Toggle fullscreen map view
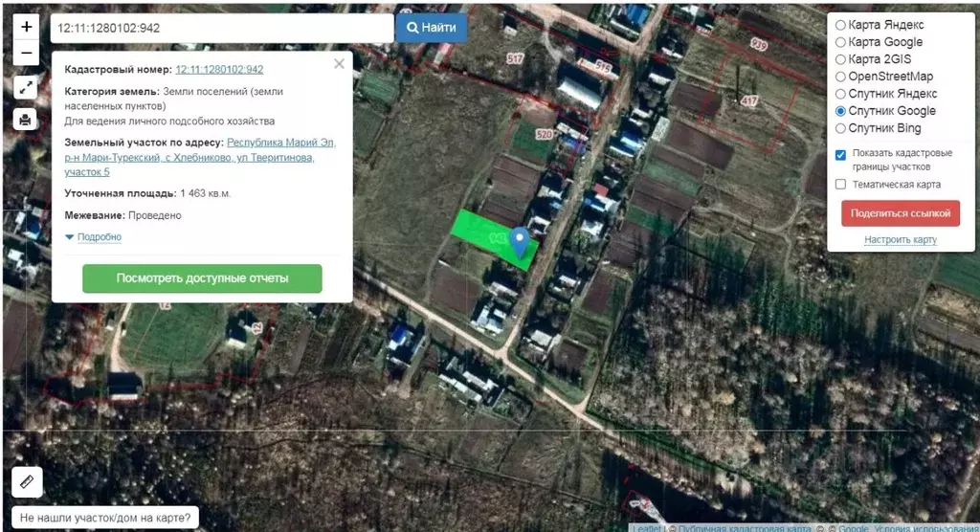Viewport: 980px width, 532px height. [26, 88]
